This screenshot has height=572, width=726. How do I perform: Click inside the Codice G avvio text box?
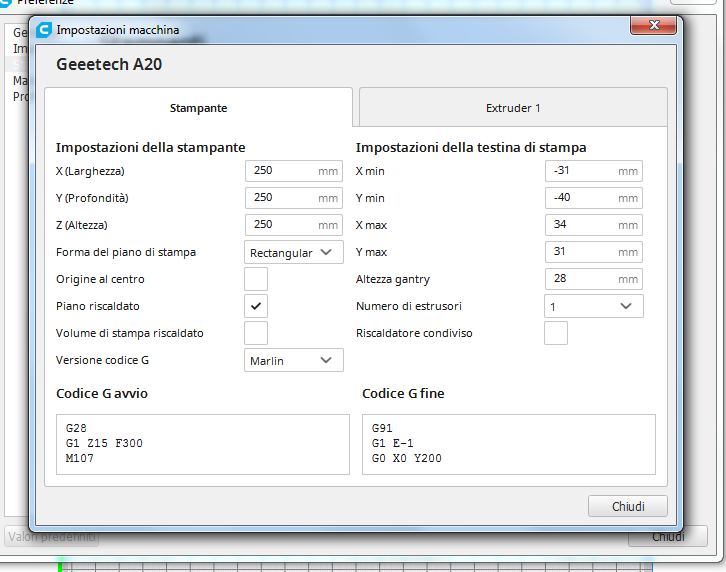coord(203,444)
